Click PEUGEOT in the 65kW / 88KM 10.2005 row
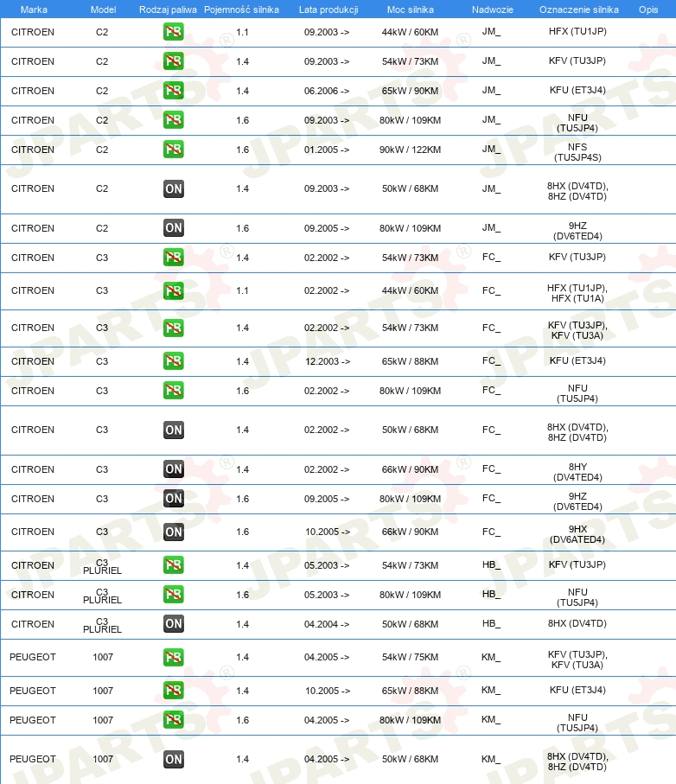The width and height of the screenshot is (676, 784). [x=33, y=691]
